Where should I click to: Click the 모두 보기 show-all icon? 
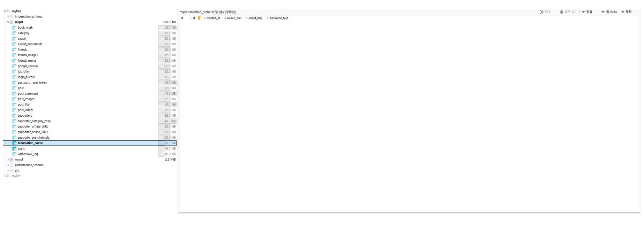[x=561, y=12]
